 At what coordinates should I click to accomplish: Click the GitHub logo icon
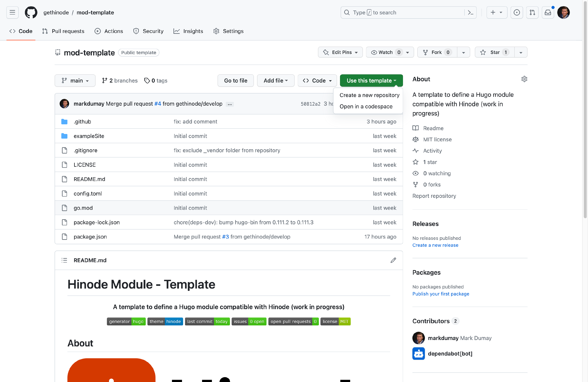pos(31,12)
